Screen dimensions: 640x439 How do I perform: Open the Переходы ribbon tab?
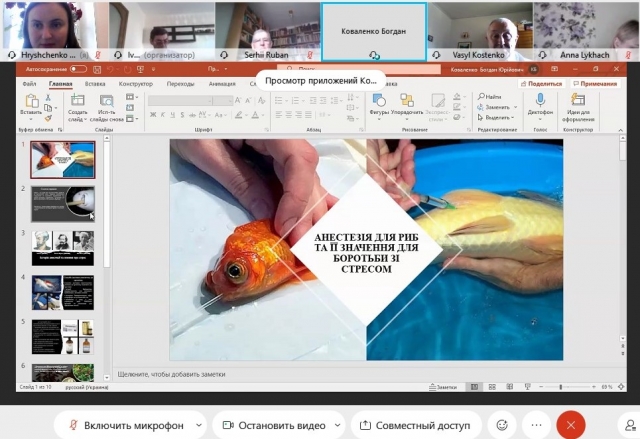pyautogui.click(x=181, y=84)
